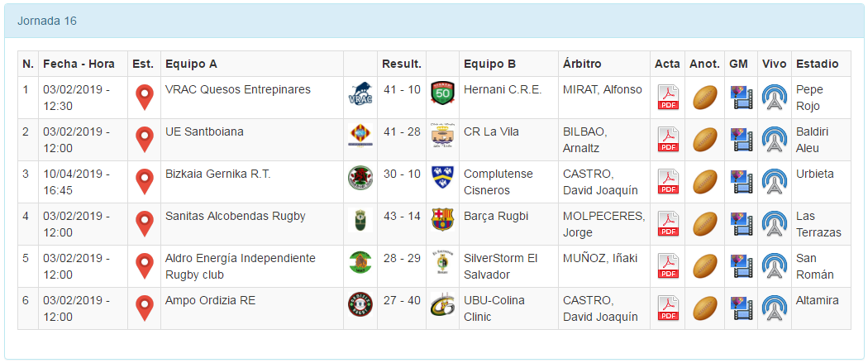
Task: Click the map pin for UE Santboiana match
Action: point(145,140)
